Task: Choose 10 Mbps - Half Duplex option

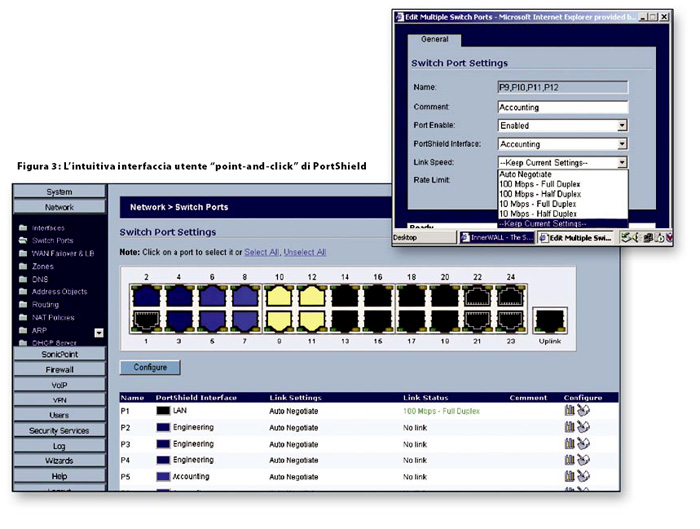Action: 562,214
